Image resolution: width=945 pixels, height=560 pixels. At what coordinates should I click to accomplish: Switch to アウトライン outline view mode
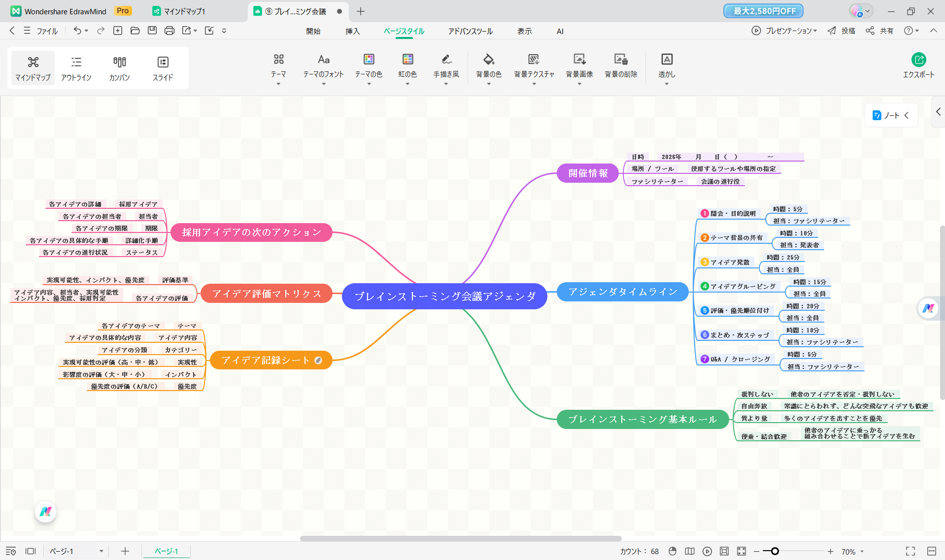pos(76,68)
